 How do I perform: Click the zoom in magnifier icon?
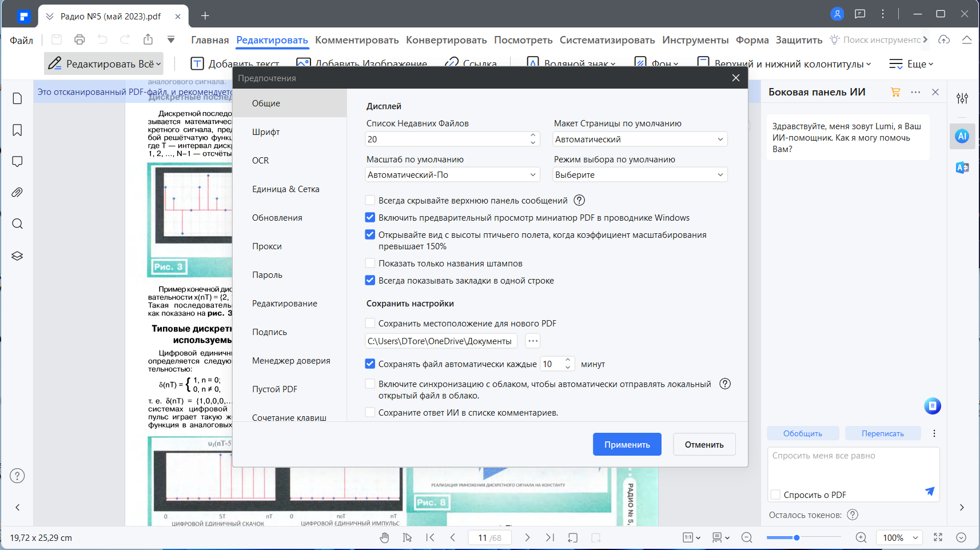tap(861, 537)
